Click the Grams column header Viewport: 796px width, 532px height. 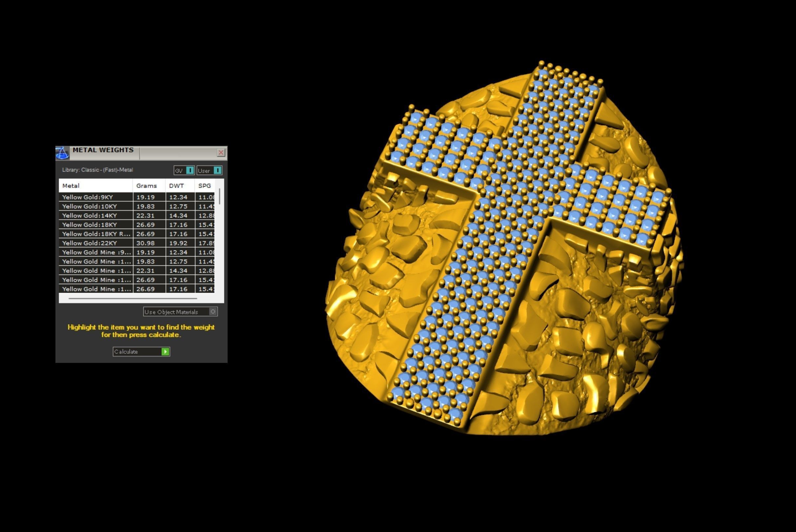coord(149,186)
